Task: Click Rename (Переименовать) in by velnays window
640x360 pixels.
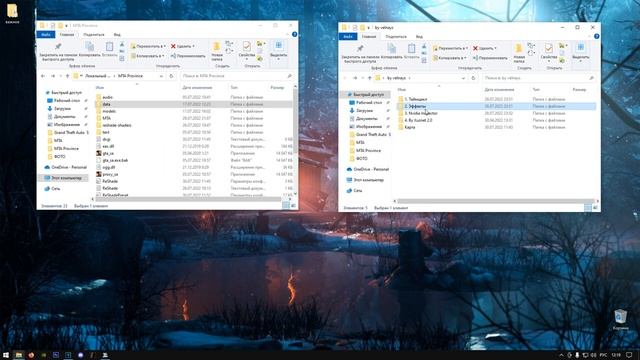Action: pyautogui.click(x=490, y=58)
